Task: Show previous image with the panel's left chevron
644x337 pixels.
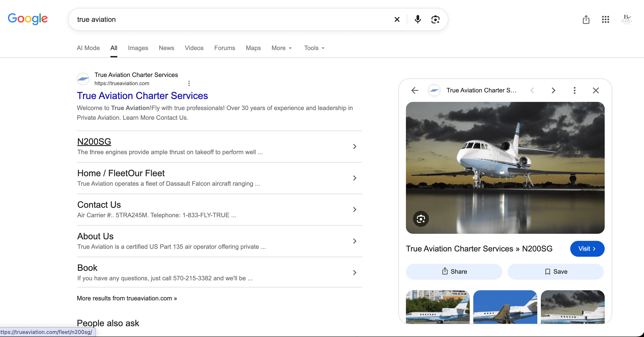Action: point(532,90)
